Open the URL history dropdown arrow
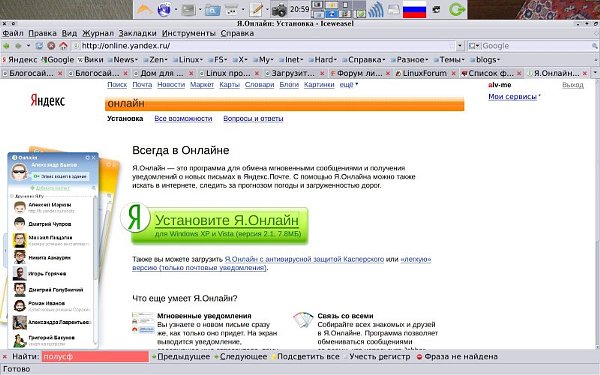 460,46
